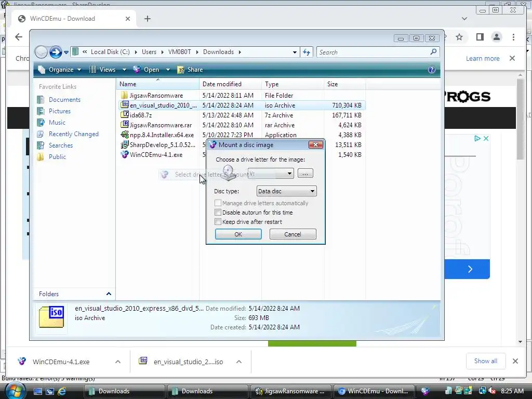
Task: Select the WinCDEmu-4.1.exe file icon
Action: [x=125, y=154]
